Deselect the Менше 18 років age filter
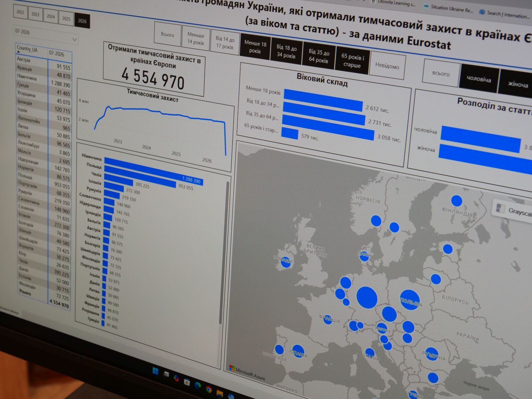The image size is (532, 399). pos(255,47)
